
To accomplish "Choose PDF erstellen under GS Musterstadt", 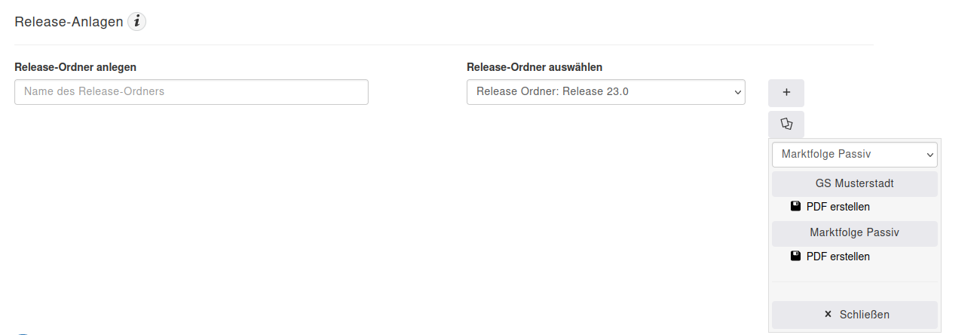I will pos(838,207).
